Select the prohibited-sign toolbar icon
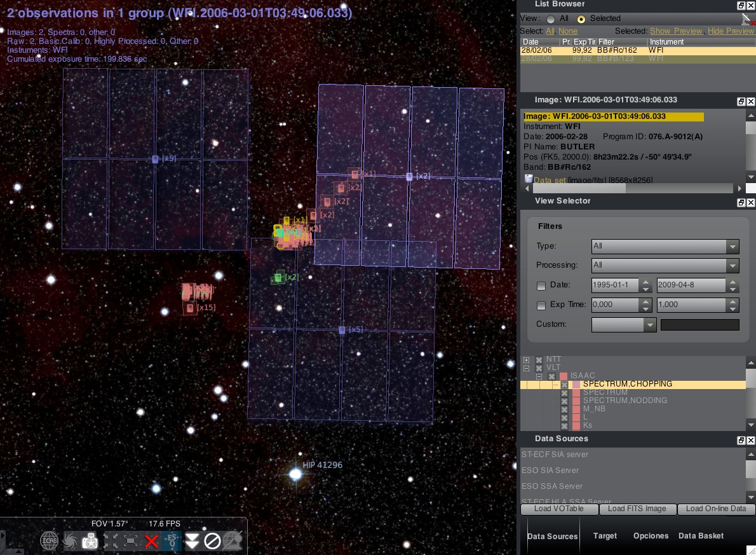Image resolution: width=756 pixels, height=555 pixels. 212,540
